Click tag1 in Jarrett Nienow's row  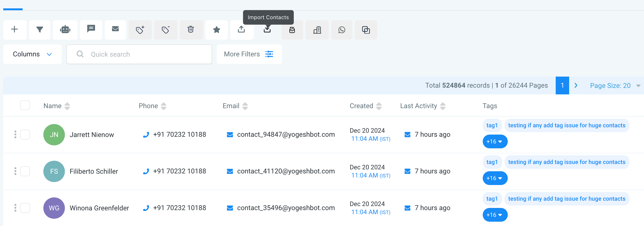coord(492,125)
